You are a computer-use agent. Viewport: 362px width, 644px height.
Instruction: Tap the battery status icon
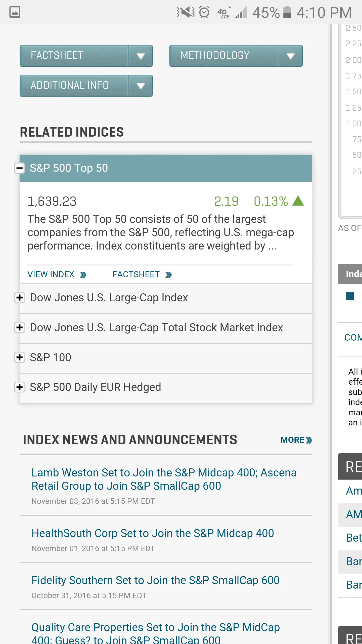click(287, 12)
